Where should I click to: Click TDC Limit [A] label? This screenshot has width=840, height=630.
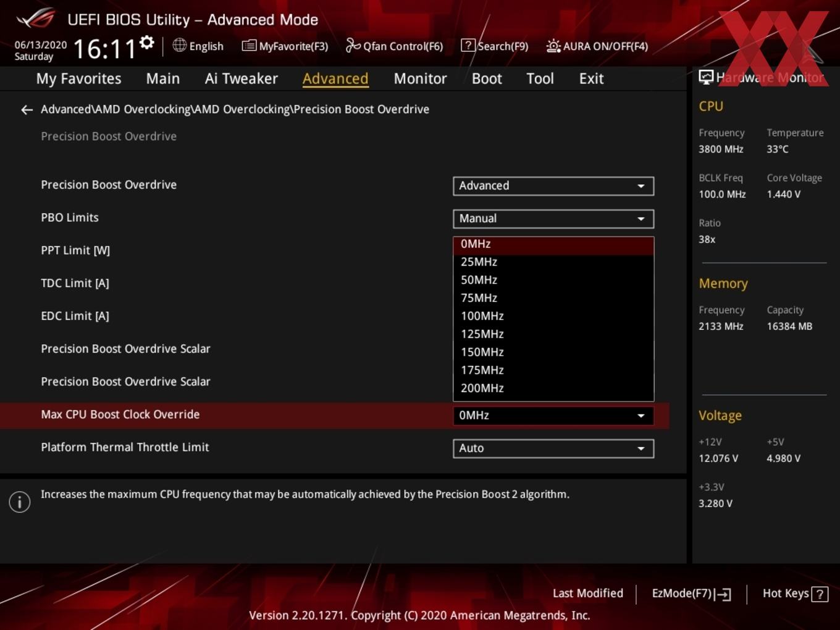coord(75,283)
